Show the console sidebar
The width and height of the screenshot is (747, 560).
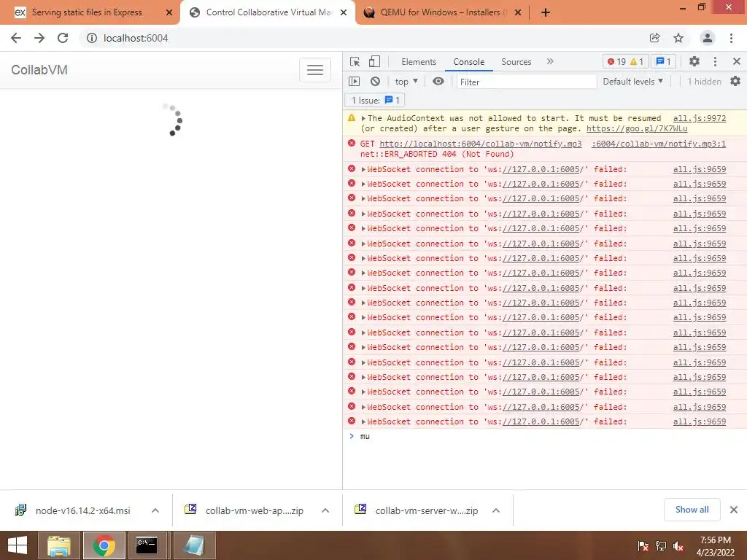[x=354, y=82]
